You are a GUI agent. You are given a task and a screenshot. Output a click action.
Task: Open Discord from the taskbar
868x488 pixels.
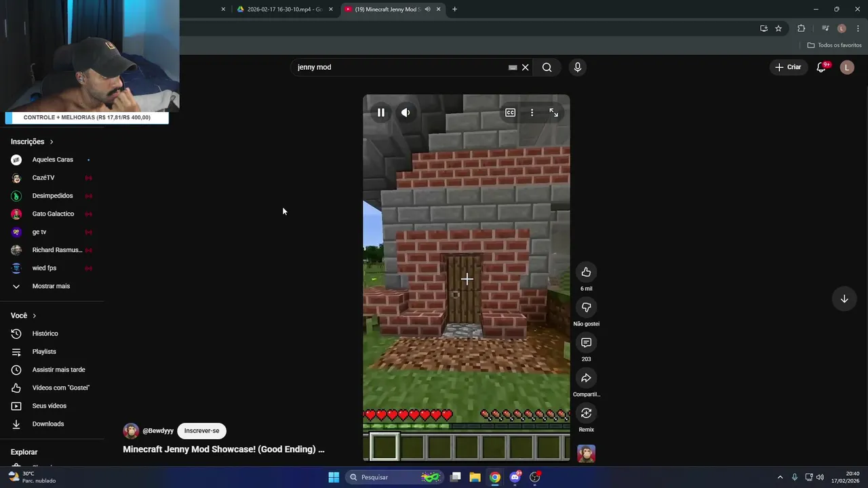(x=515, y=477)
